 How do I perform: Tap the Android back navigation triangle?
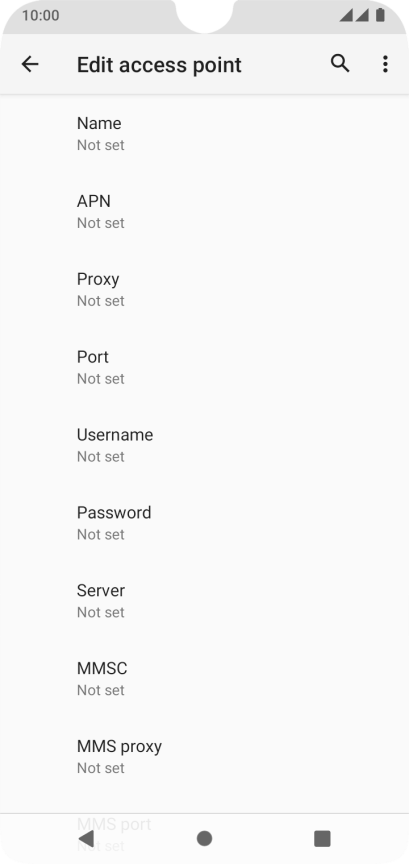tap(86, 838)
